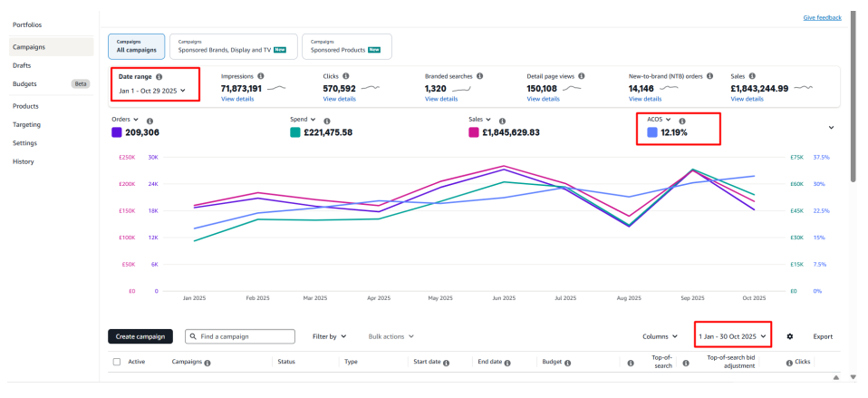
Task: Click the info icon next to Branded searches
Action: (479, 76)
